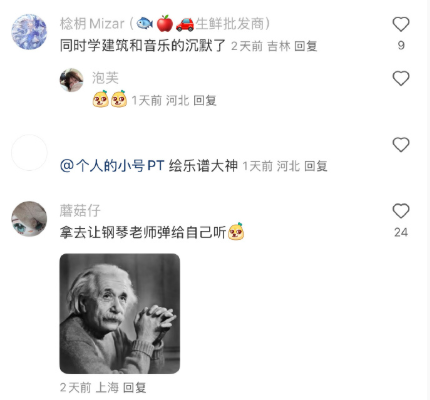Open the mentioned user @个人的小号PT
Image resolution: width=430 pixels, height=400 pixels.
click(x=112, y=166)
